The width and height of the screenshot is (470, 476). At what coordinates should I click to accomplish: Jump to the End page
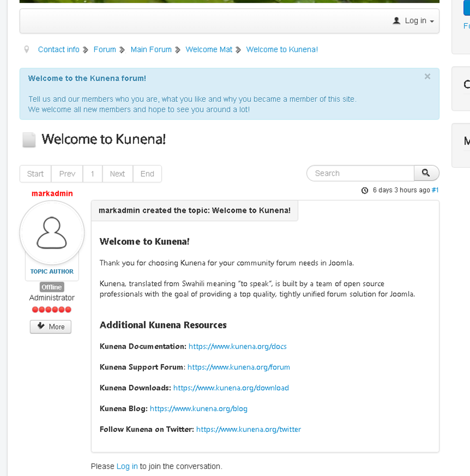[147, 174]
